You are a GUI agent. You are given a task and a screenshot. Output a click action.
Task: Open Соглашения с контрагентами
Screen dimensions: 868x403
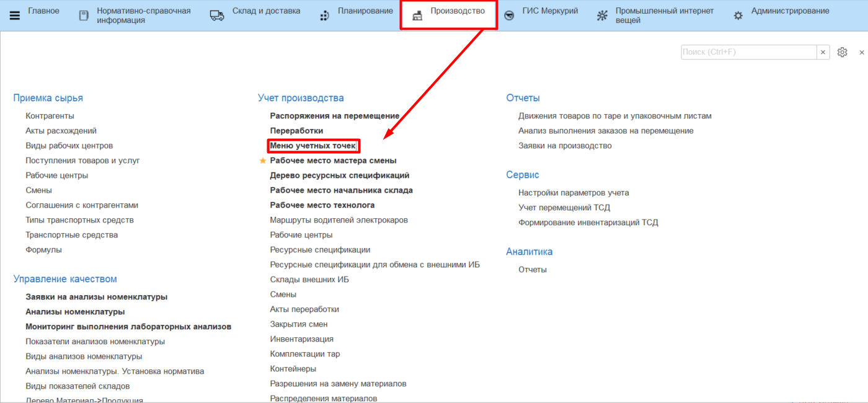point(82,205)
